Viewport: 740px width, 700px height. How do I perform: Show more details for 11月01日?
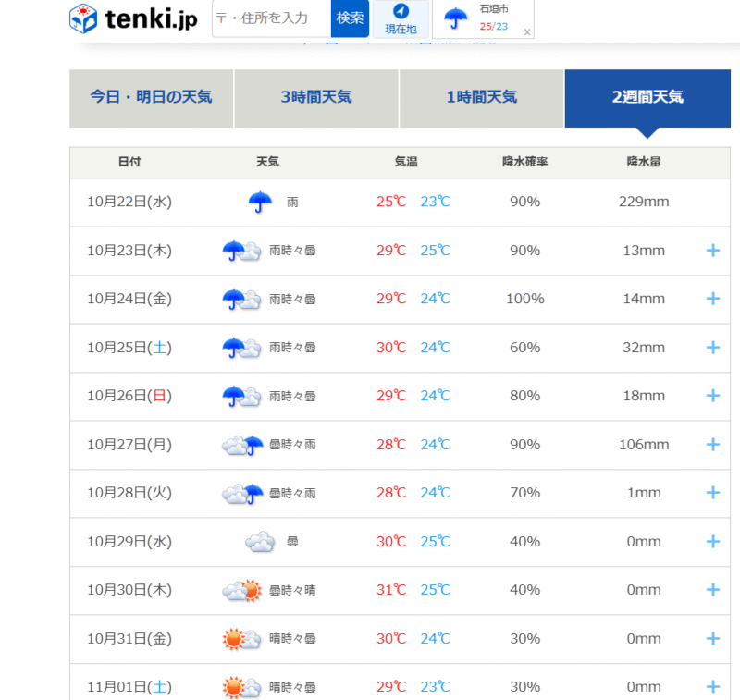712,687
